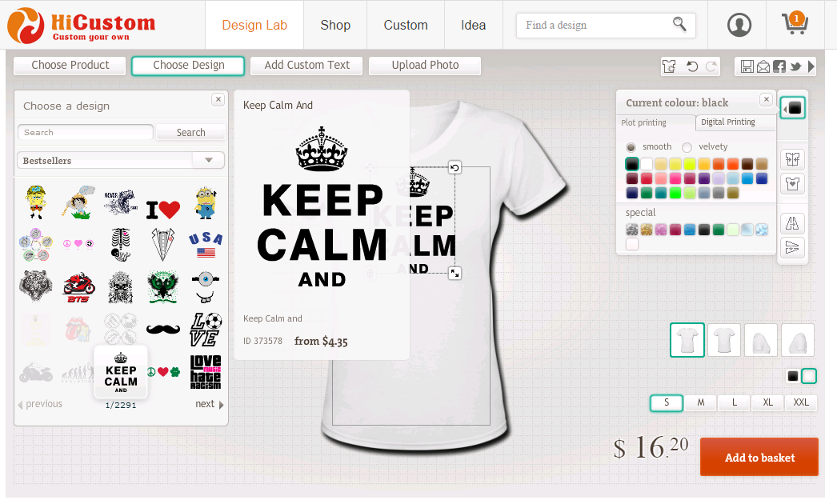The height and width of the screenshot is (504, 837).
Task: Share the design on Twitter
Action: pos(796,66)
